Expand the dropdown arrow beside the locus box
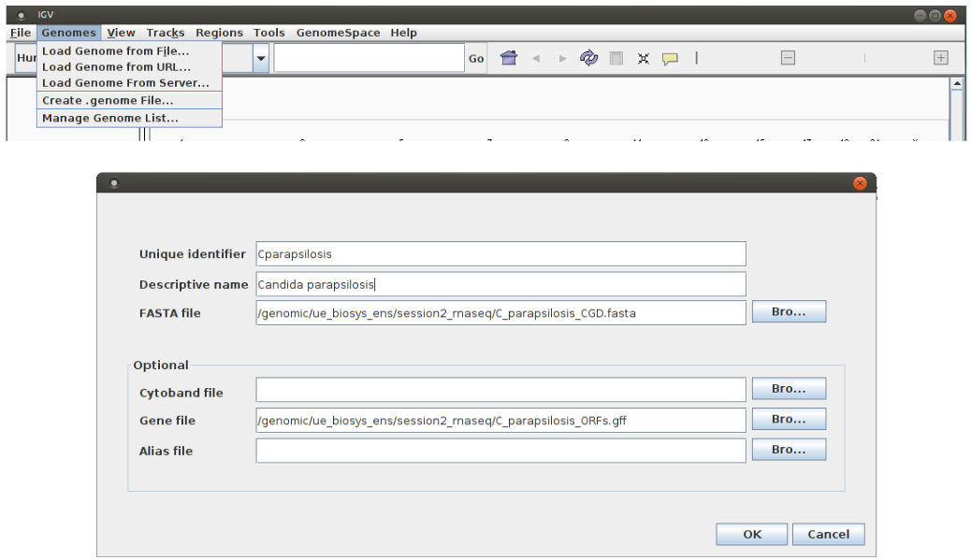971x560 pixels. pyautogui.click(x=261, y=58)
